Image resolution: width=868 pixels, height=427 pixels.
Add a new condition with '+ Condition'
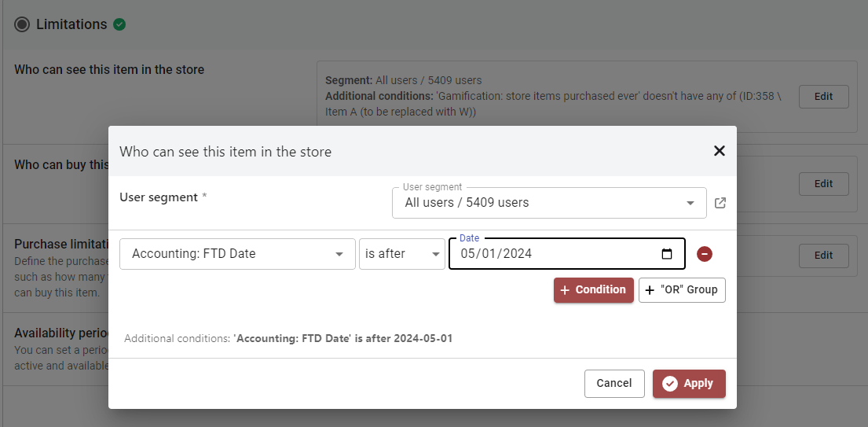[593, 289]
